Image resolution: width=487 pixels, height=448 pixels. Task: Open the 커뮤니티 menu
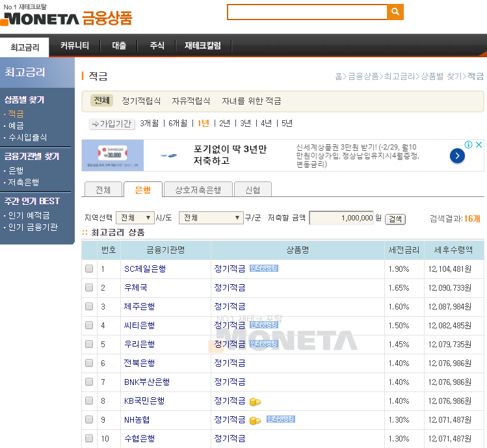tap(75, 46)
